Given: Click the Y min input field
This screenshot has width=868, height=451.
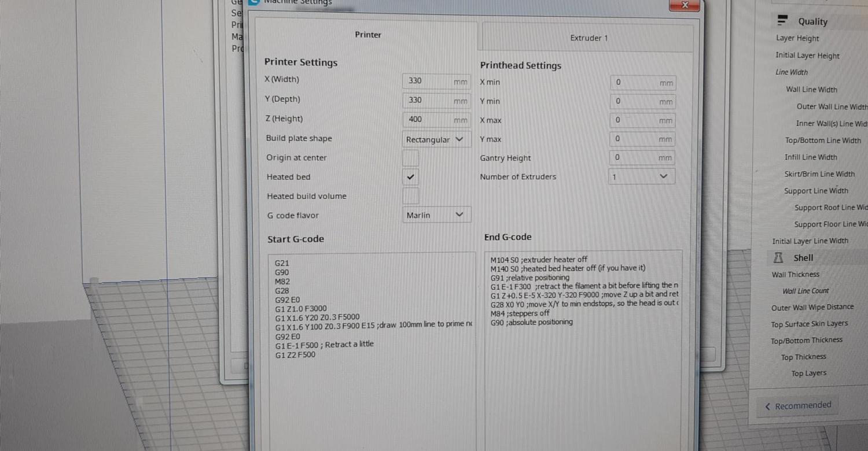Looking at the screenshot, I should click(x=642, y=102).
